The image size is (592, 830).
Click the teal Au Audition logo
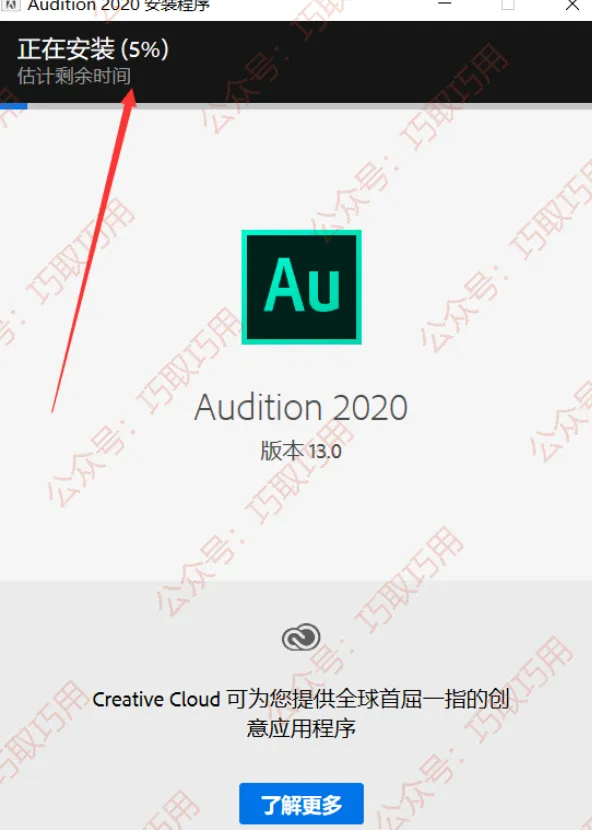click(x=301, y=287)
